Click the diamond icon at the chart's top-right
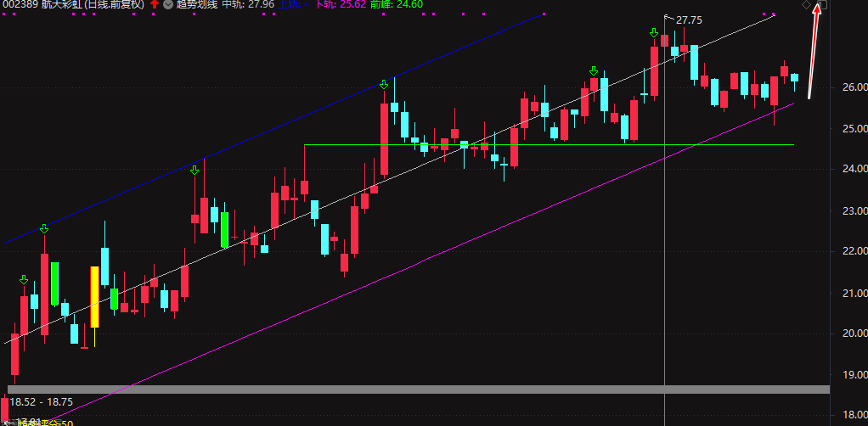 pyautogui.click(x=807, y=5)
